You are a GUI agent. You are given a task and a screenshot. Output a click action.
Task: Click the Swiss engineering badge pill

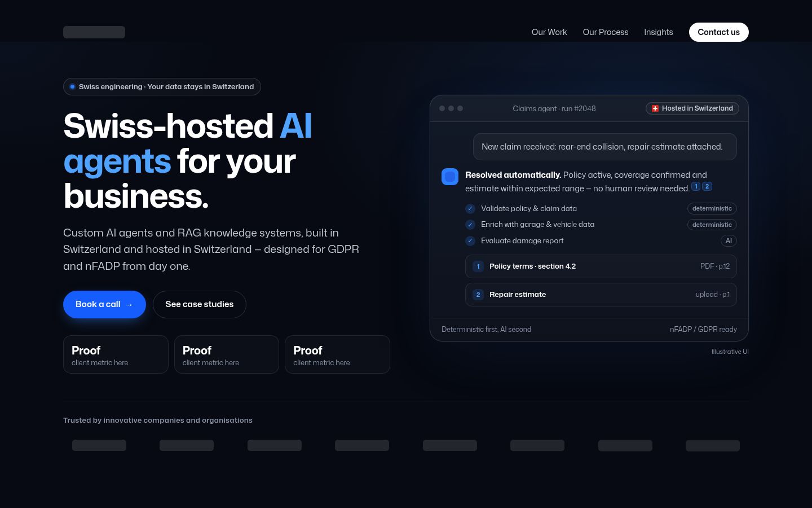click(x=162, y=86)
